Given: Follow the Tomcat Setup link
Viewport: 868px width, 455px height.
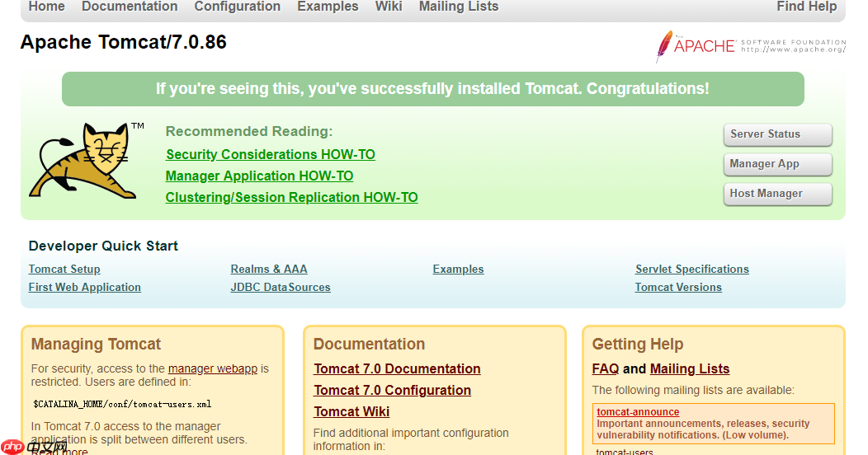Looking at the screenshot, I should coord(64,270).
